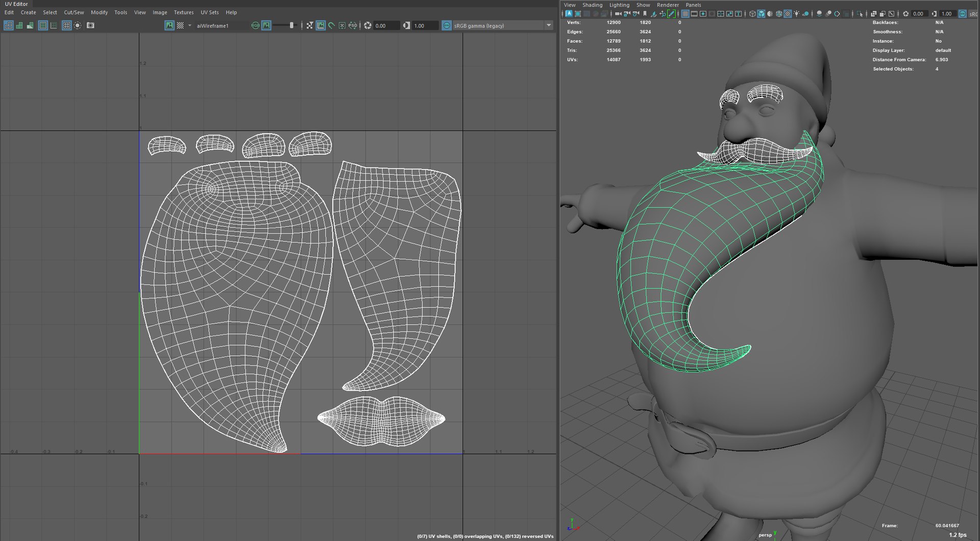Click image plane icon in viewport
This screenshot has height=541, width=980.
click(654, 14)
